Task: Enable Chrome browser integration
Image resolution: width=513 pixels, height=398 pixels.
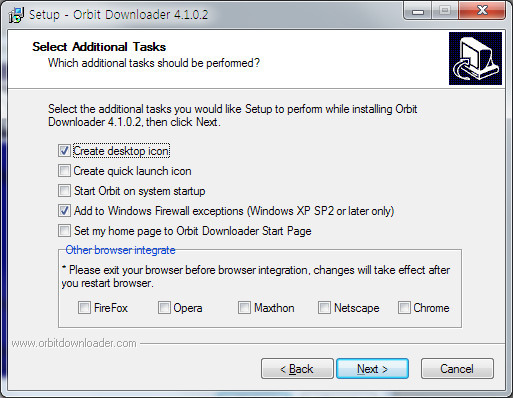Action: click(x=404, y=307)
